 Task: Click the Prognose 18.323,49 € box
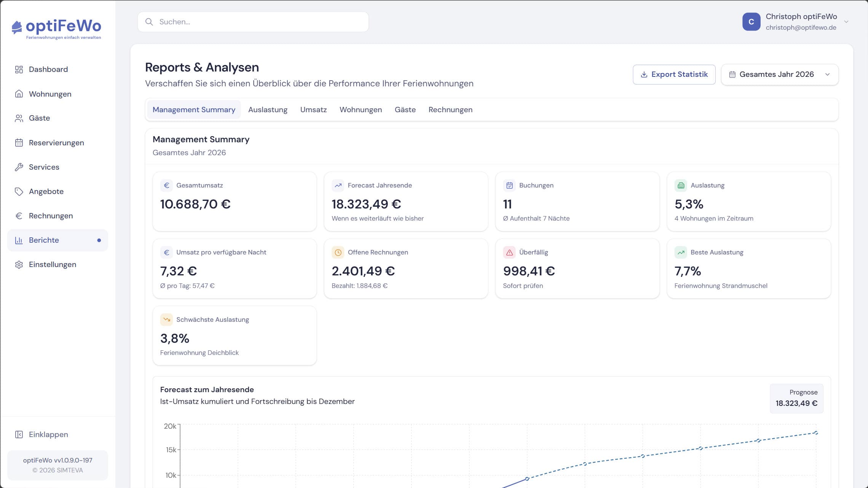point(796,398)
